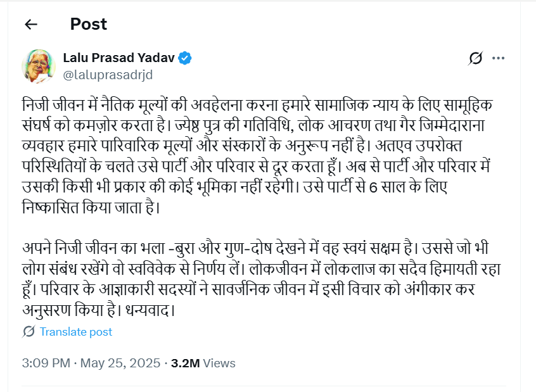The height and width of the screenshot is (392, 536).
Task: Click the @laluprasadrjd handle
Action: (x=108, y=74)
